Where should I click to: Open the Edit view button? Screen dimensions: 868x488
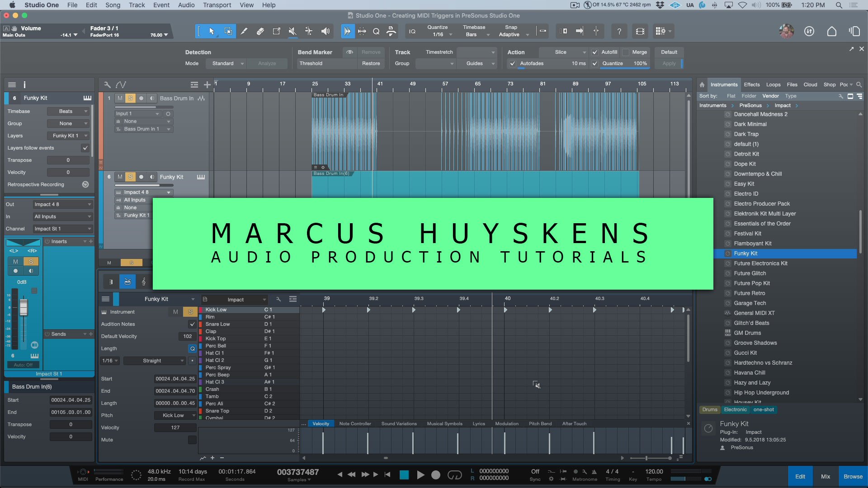pyautogui.click(x=800, y=477)
